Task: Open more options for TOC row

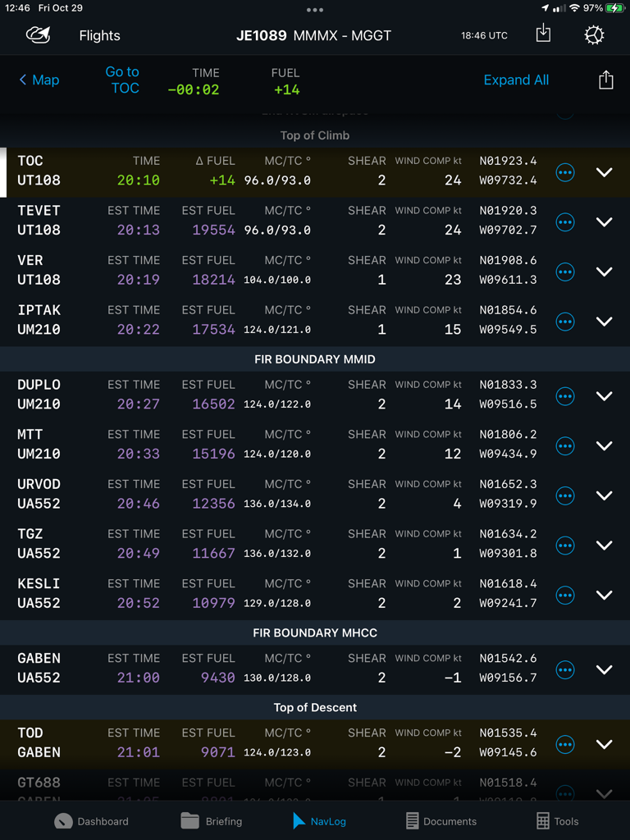Action: tap(565, 172)
